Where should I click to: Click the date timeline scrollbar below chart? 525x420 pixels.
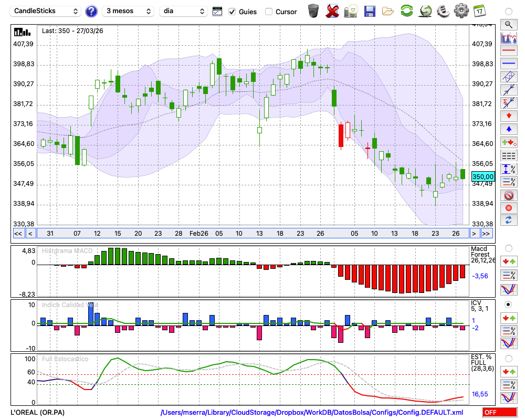tap(252, 233)
